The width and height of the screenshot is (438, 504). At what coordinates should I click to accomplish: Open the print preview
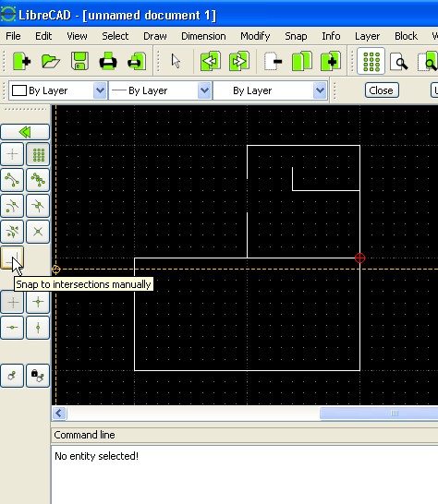(137, 61)
